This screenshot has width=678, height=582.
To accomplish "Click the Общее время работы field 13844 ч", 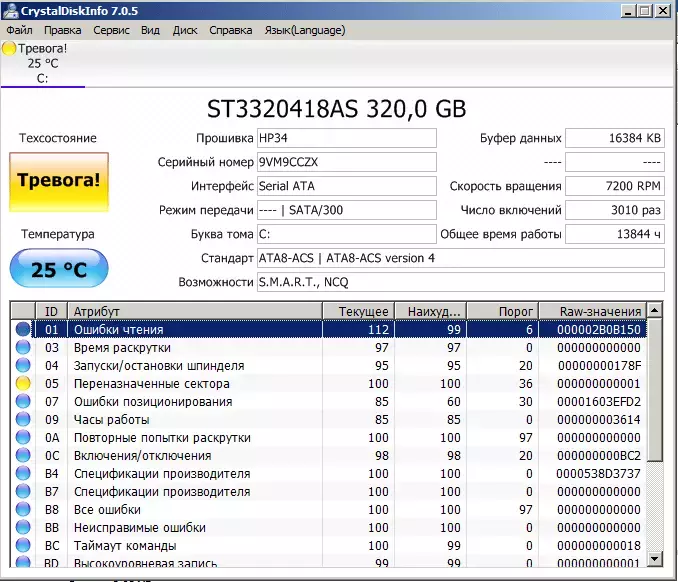I will [x=615, y=234].
